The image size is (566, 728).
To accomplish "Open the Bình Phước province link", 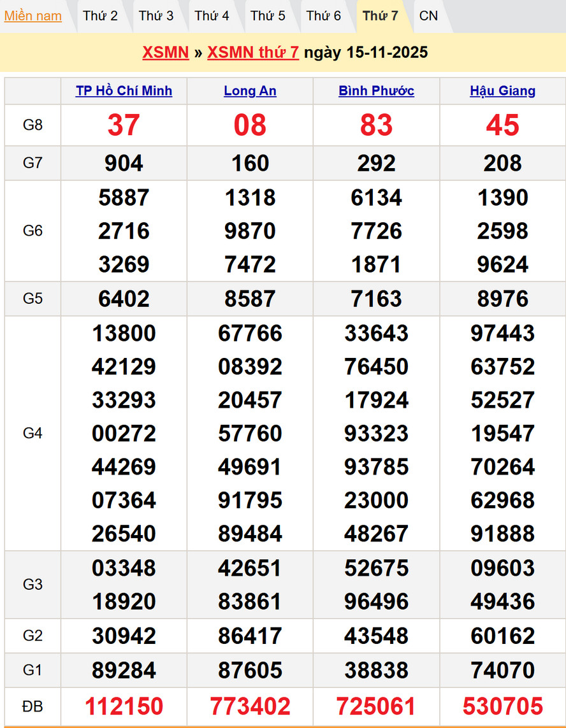I will (376, 90).
